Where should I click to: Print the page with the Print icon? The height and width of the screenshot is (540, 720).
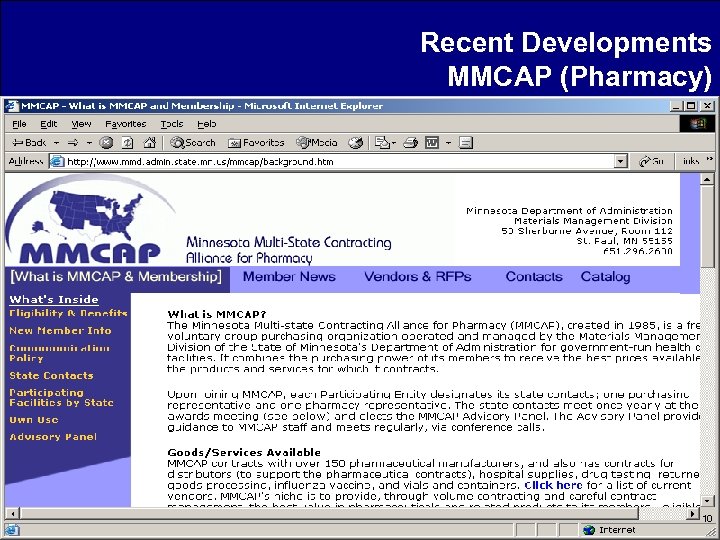point(411,143)
